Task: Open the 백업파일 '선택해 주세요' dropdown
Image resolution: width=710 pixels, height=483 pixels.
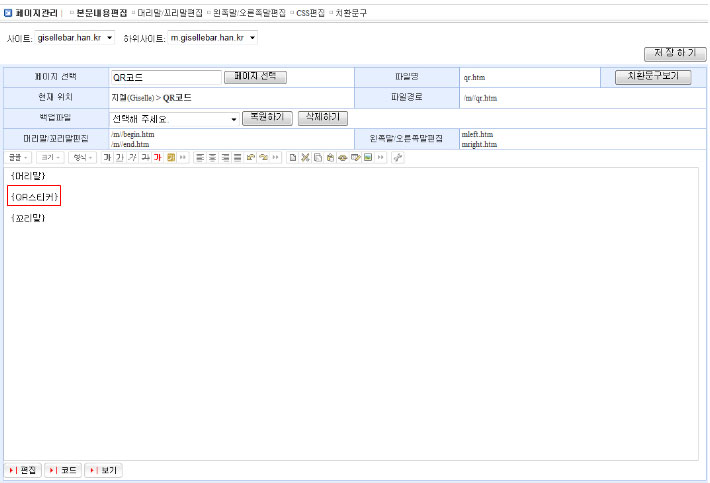Action: pyautogui.click(x=175, y=118)
